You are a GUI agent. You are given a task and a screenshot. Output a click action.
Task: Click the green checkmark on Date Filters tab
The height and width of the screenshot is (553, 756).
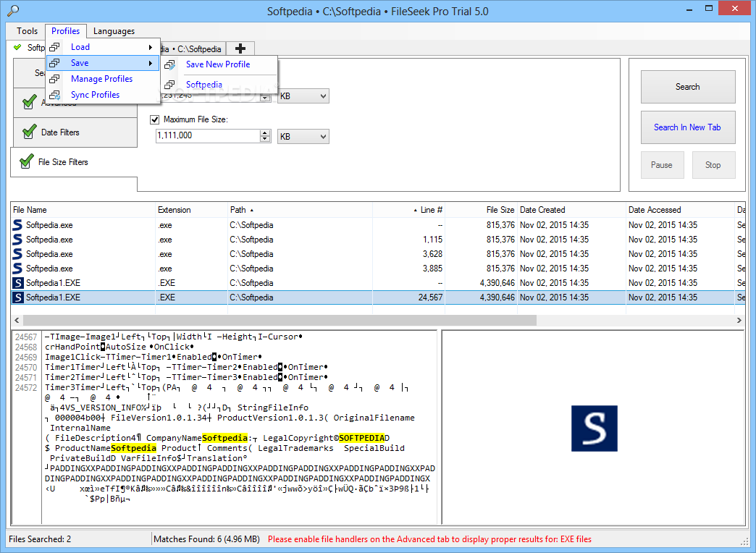point(29,132)
